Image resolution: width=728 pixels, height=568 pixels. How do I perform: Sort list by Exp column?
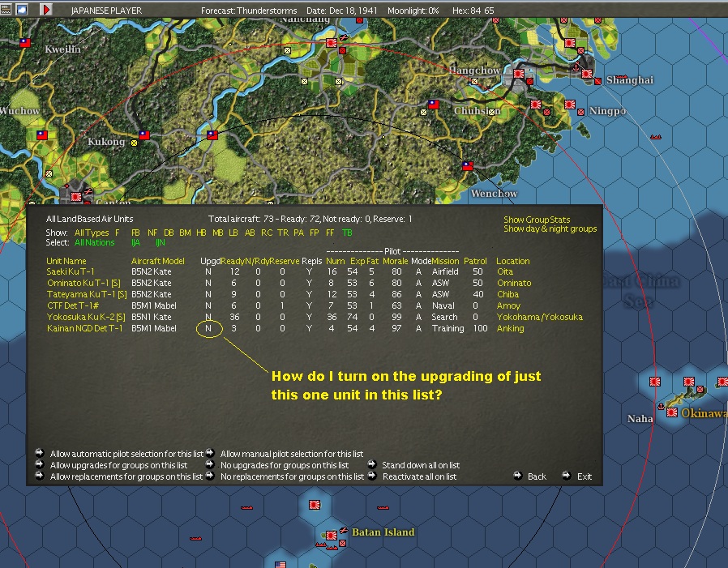pos(357,261)
